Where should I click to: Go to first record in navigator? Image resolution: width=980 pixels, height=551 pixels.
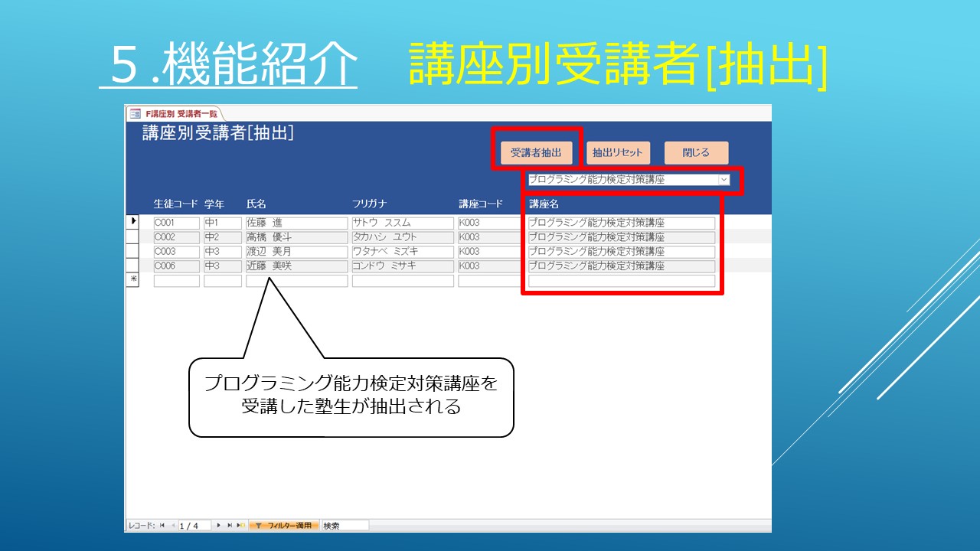(162, 526)
